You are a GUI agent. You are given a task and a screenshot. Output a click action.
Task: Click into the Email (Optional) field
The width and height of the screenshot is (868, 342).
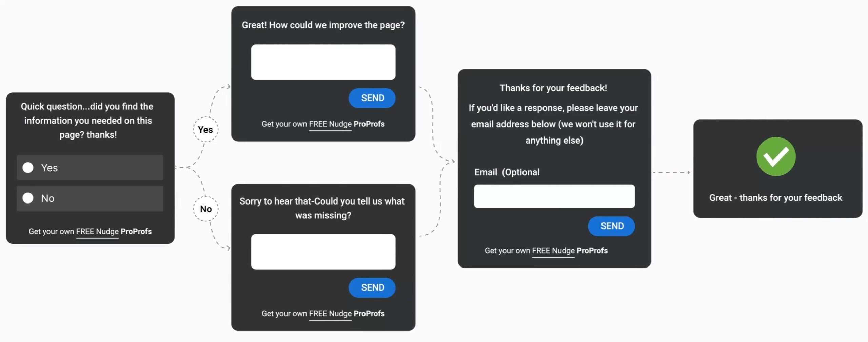554,196
